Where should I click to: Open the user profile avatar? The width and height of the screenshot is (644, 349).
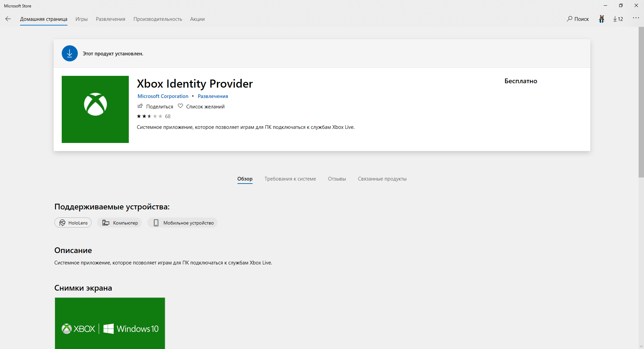[x=602, y=19]
